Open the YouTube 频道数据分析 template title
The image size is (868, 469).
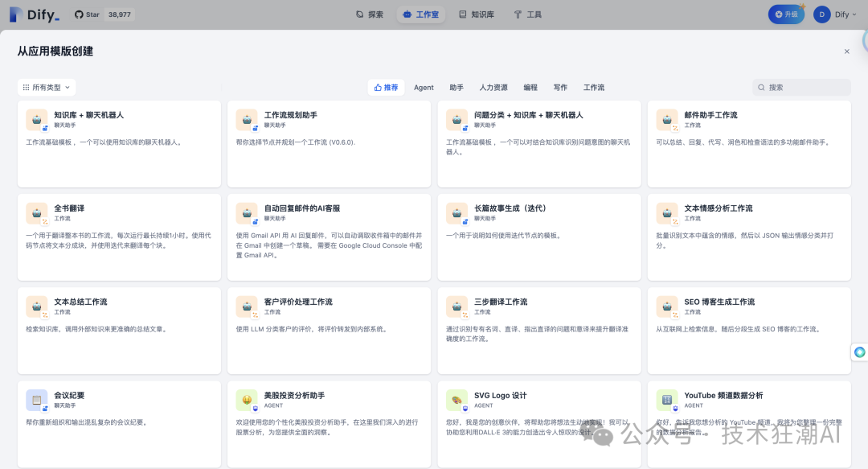(x=723, y=395)
